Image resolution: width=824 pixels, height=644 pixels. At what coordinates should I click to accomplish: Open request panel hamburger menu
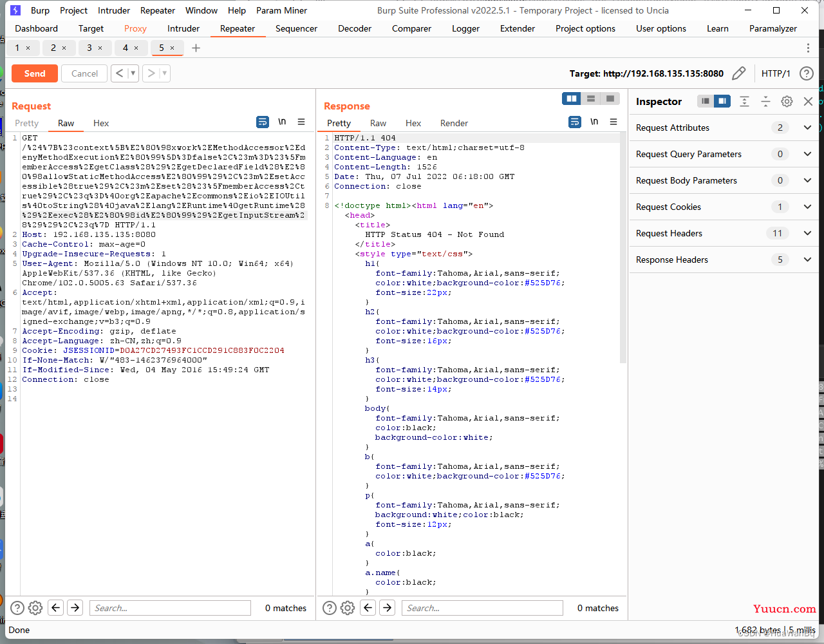301,122
